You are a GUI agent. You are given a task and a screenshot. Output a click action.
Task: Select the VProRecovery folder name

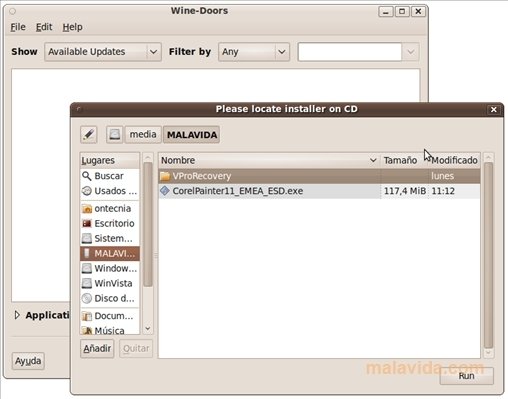pyautogui.click(x=202, y=176)
